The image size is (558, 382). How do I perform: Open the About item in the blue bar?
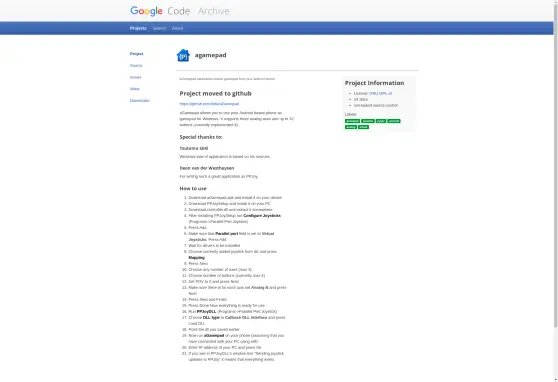177,28
